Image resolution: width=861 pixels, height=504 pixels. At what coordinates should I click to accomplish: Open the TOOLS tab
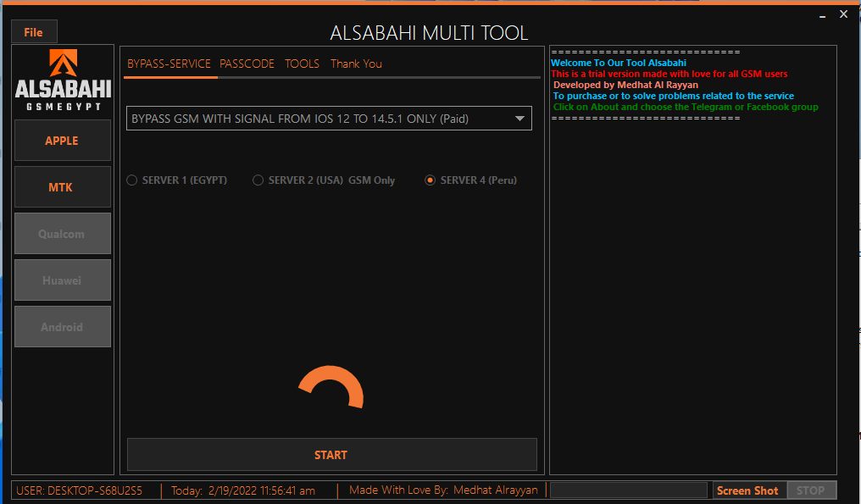pyautogui.click(x=302, y=64)
